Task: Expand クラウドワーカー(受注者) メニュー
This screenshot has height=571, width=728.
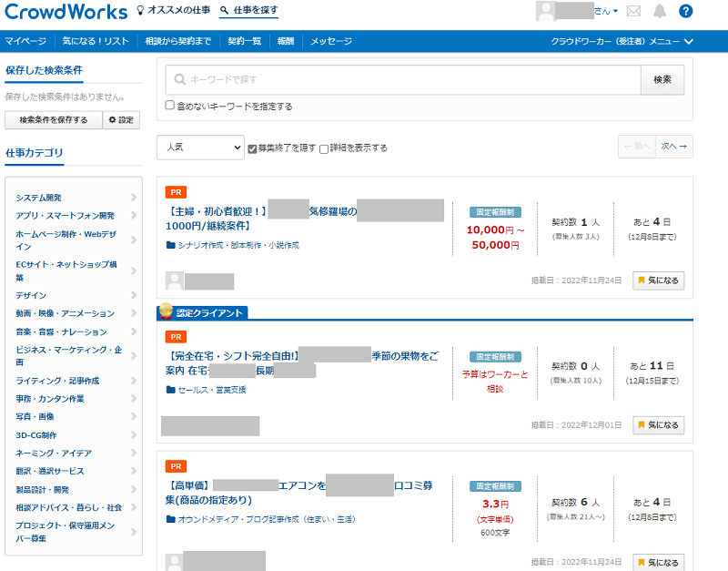Action: [622, 41]
